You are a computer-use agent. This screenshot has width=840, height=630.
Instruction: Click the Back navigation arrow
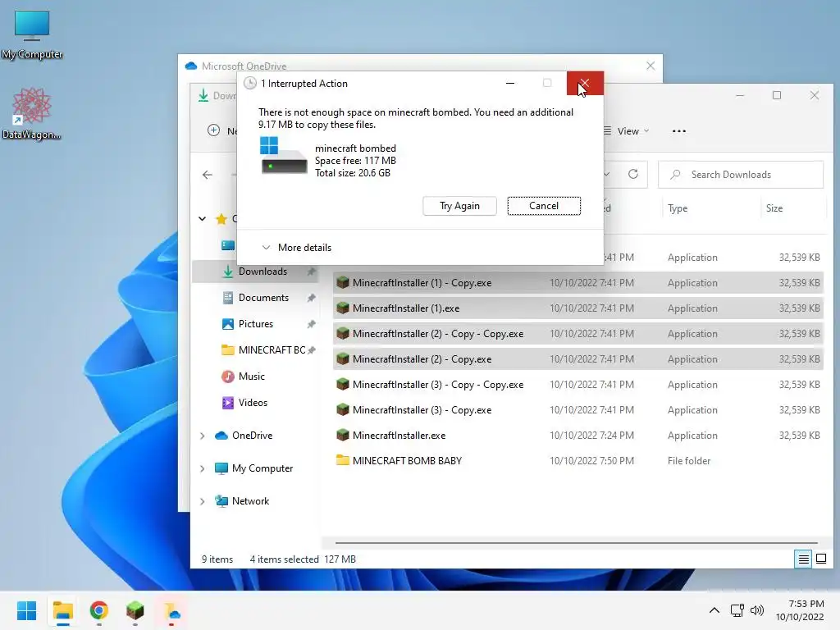[x=208, y=175]
